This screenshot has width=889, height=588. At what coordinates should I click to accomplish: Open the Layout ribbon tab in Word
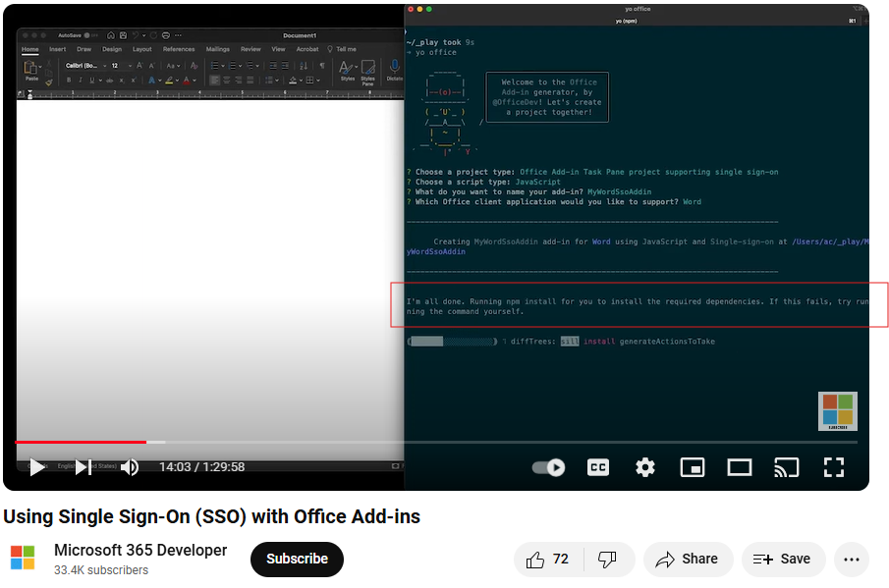click(x=142, y=49)
